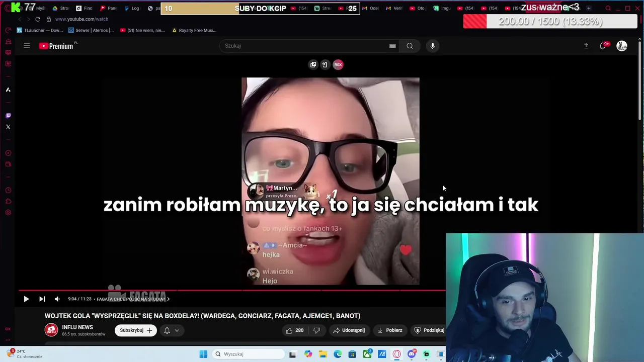Open a new browser tab with plus

(x=589, y=8)
